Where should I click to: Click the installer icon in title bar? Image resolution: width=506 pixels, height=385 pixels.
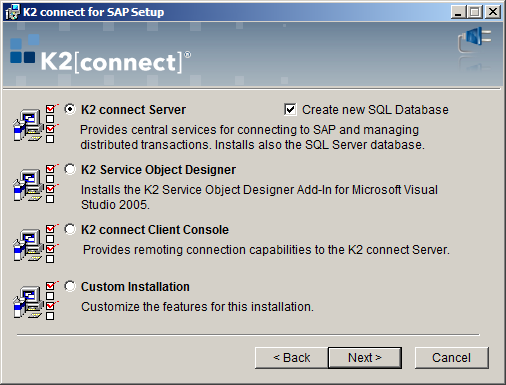(x=12, y=12)
